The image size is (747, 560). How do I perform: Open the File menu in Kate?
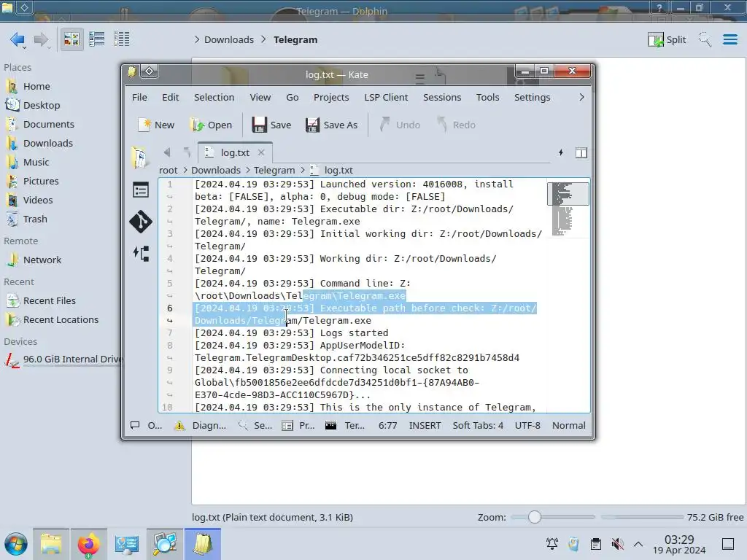tap(139, 97)
